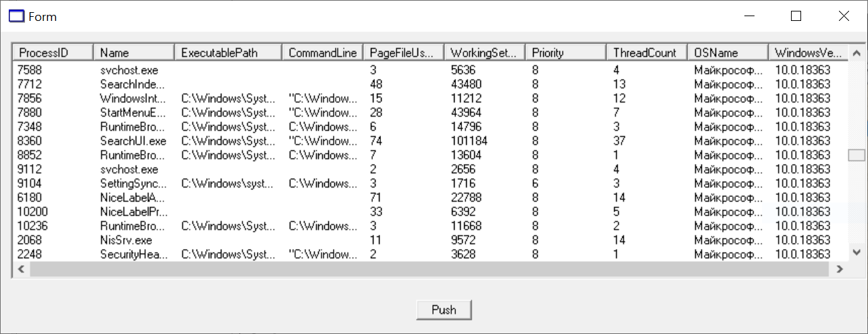Screen dimensions: 868x334
Task: Select the NisSrv.exe process row
Action: click(x=430, y=240)
